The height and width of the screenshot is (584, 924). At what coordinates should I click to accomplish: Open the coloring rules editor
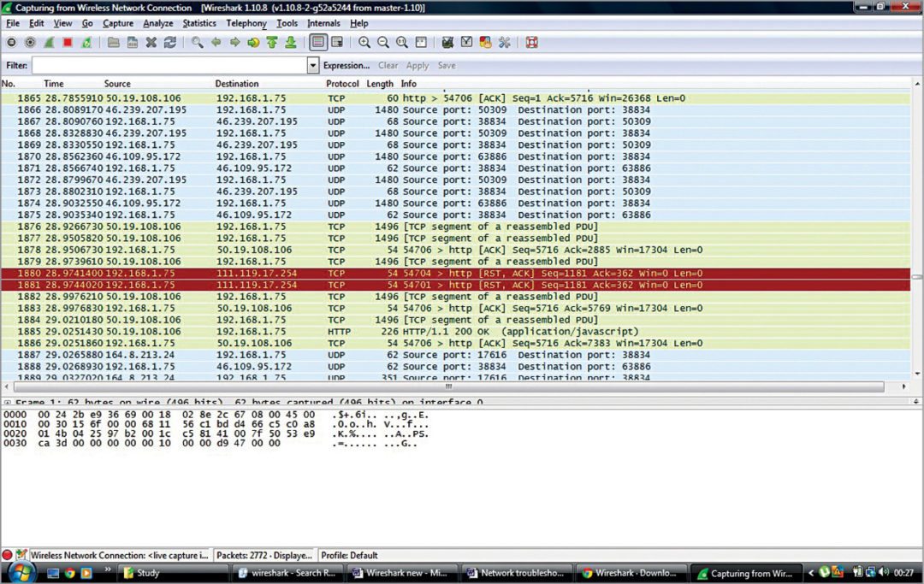coord(485,42)
